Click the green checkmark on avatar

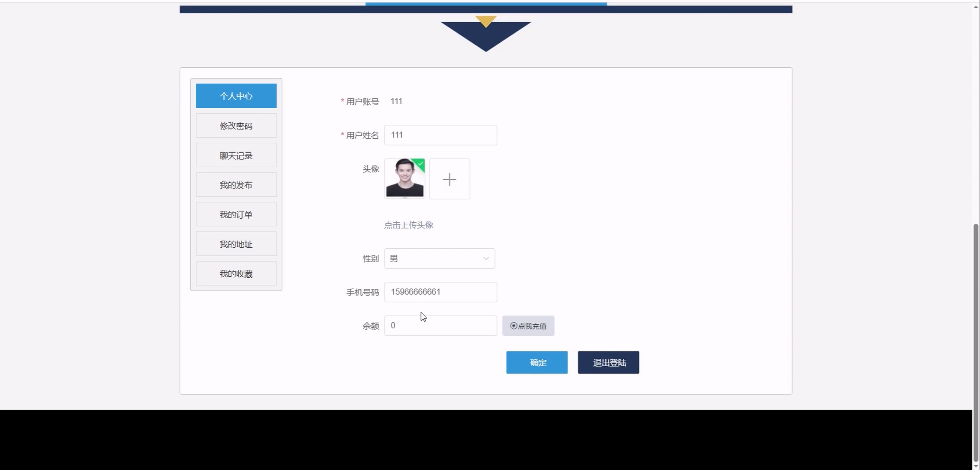[x=420, y=164]
